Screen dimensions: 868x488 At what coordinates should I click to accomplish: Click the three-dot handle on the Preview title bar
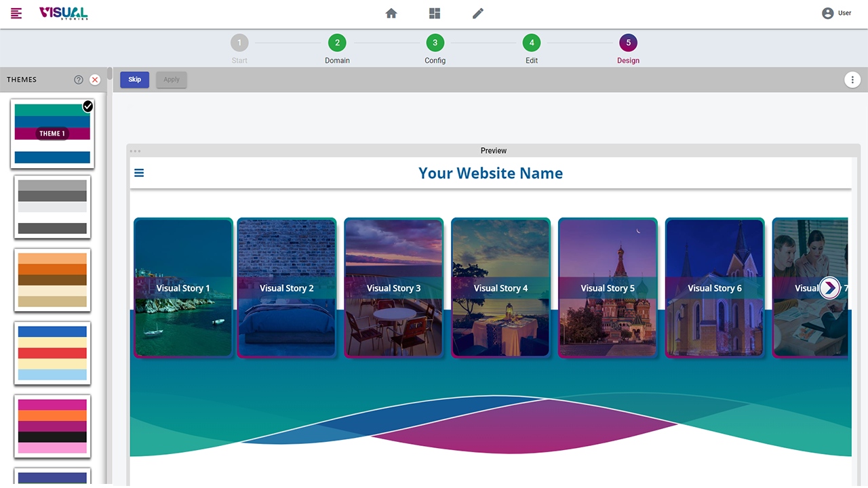[136, 150]
